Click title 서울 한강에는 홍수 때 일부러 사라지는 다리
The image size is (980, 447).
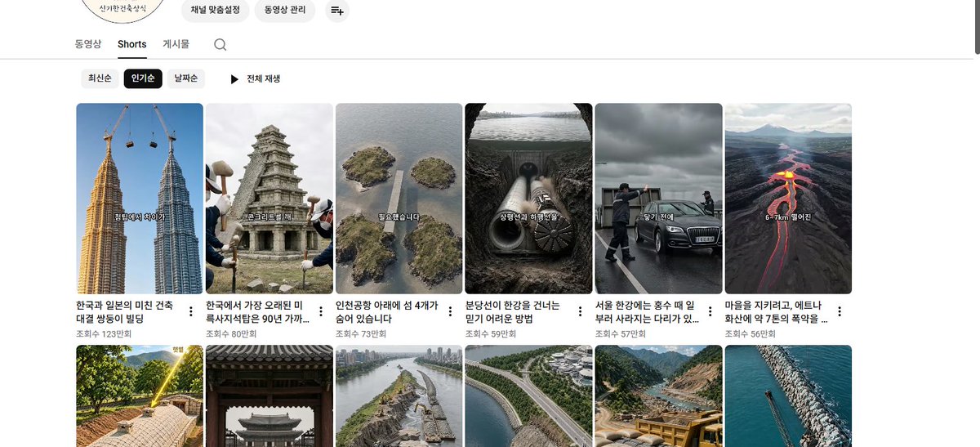click(x=647, y=312)
